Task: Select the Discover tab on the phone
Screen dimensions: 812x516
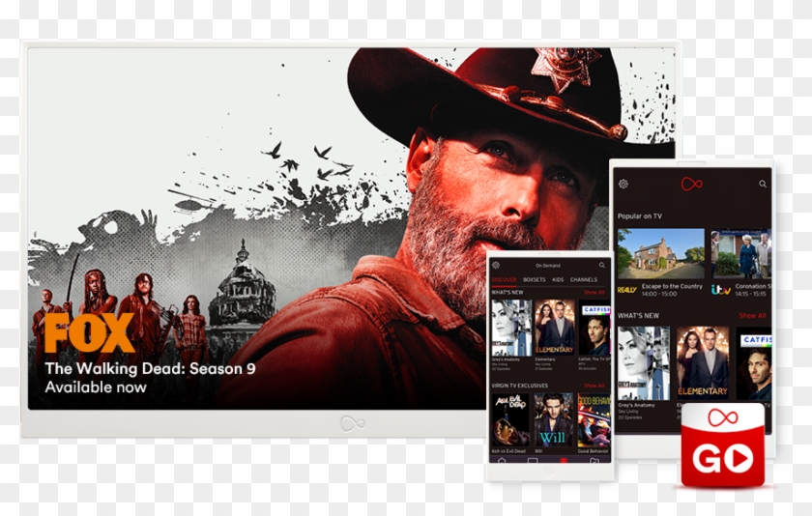Action: pyautogui.click(x=504, y=280)
